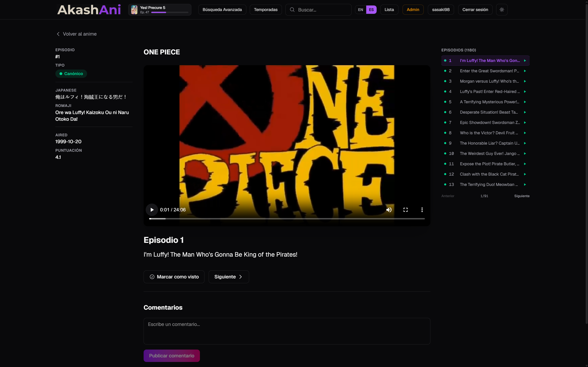Viewport: 588px width, 367px height.
Task: Select episode 3 Morgan versus Luffy
Action: (485, 81)
